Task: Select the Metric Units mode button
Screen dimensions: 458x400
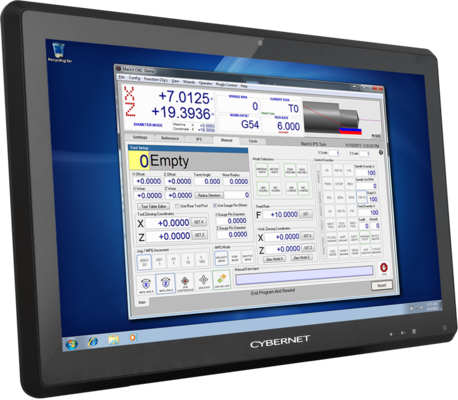Action: click(x=274, y=171)
